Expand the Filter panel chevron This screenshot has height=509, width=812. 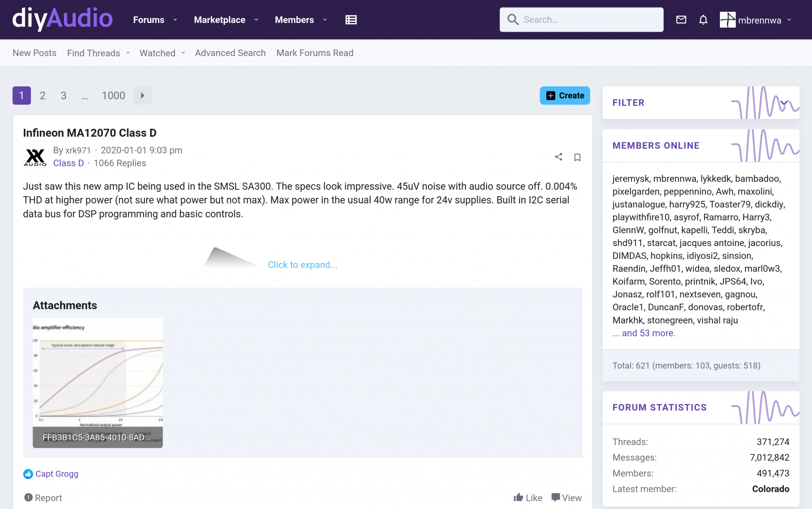click(784, 103)
